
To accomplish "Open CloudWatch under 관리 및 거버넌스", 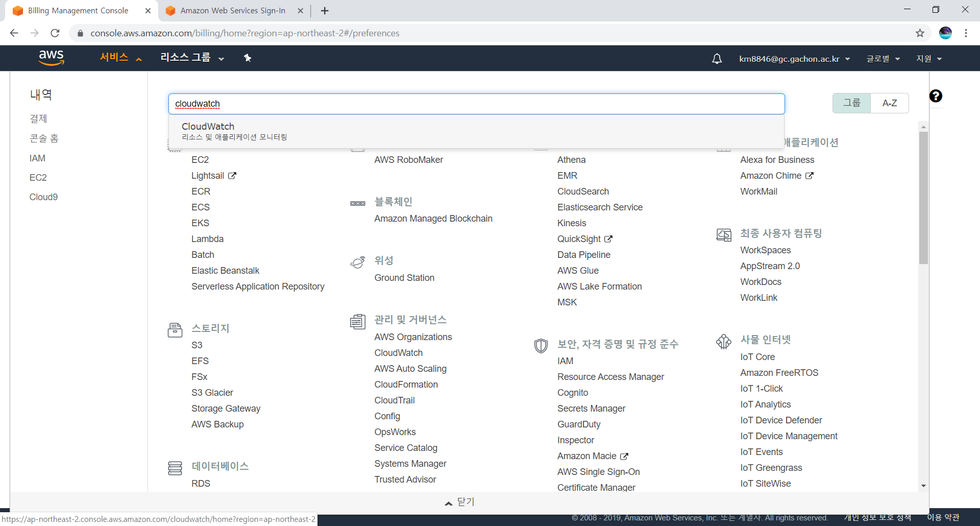I will coord(399,353).
